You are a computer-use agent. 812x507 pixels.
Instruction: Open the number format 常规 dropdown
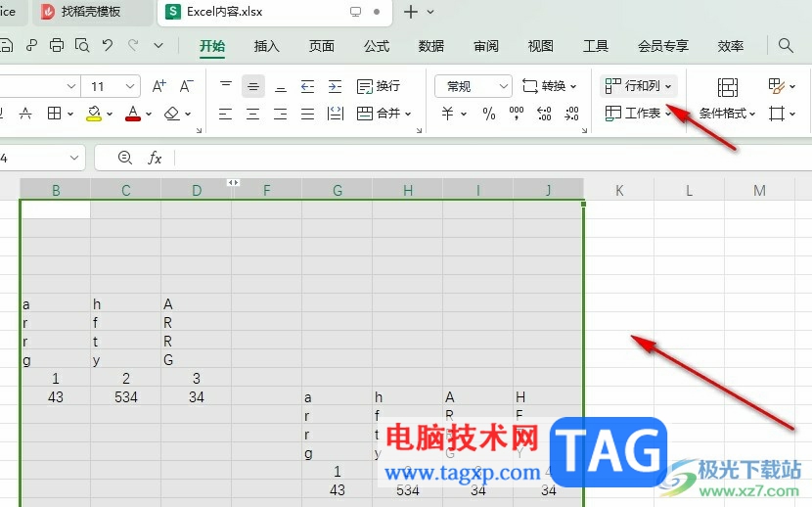click(x=503, y=86)
